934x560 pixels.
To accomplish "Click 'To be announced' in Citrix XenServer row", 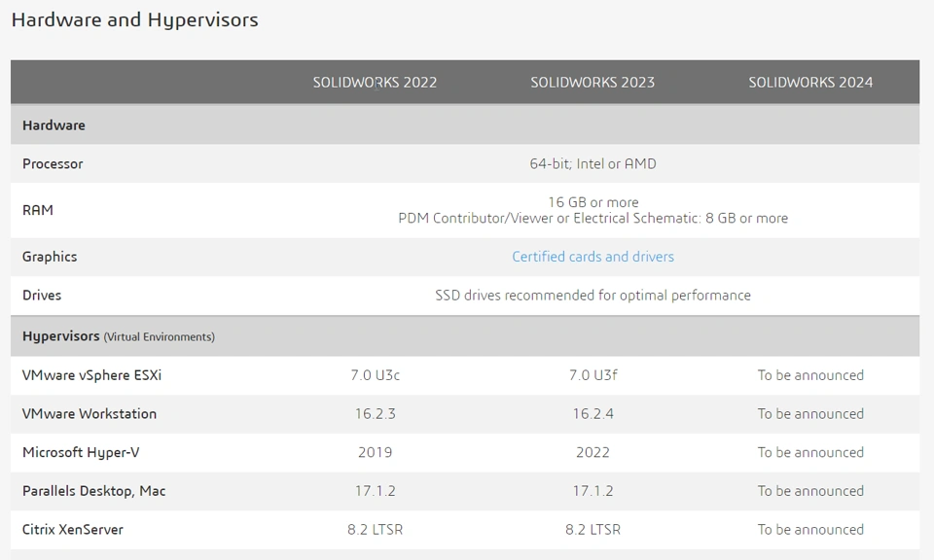I will click(x=810, y=530).
